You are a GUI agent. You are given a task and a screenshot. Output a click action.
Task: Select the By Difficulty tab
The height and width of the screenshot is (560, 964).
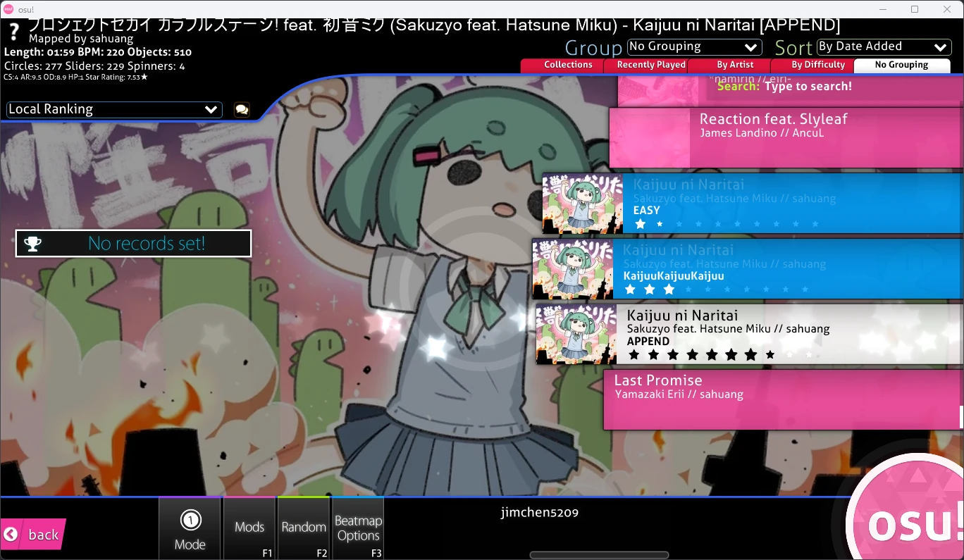tap(817, 66)
